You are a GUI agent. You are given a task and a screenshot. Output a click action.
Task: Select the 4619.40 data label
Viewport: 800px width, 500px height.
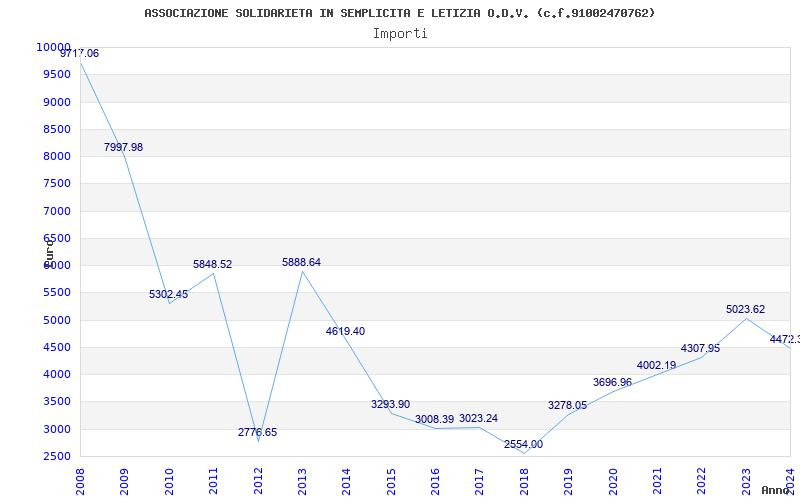(x=345, y=331)
